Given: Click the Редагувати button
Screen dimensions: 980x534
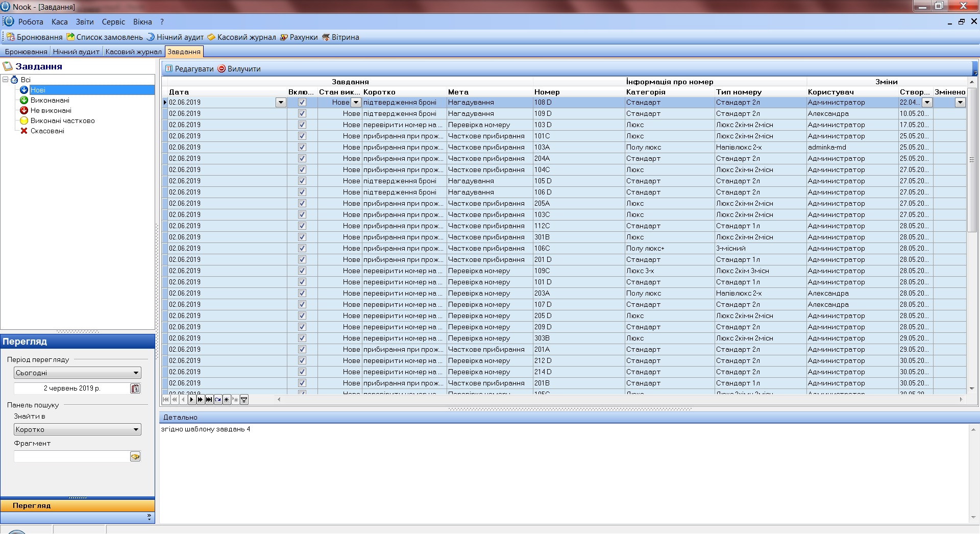Looking at the screenshot, I should [189, 69].
